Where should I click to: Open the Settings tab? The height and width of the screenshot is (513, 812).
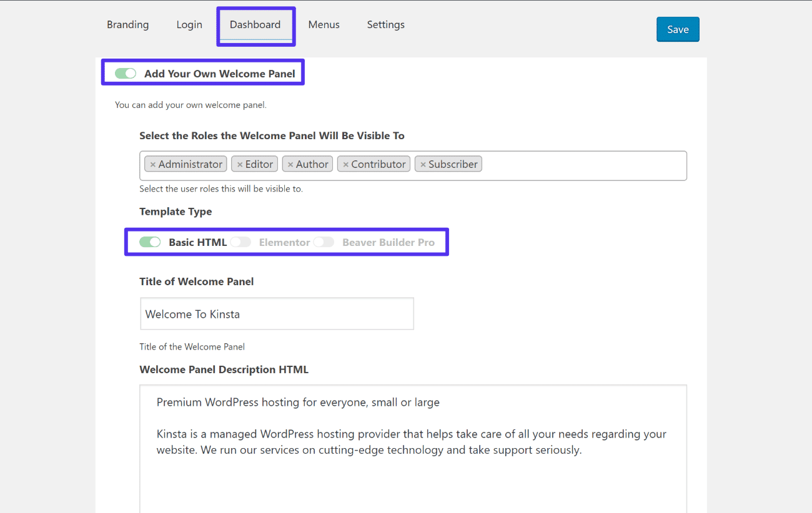point(385,24)
